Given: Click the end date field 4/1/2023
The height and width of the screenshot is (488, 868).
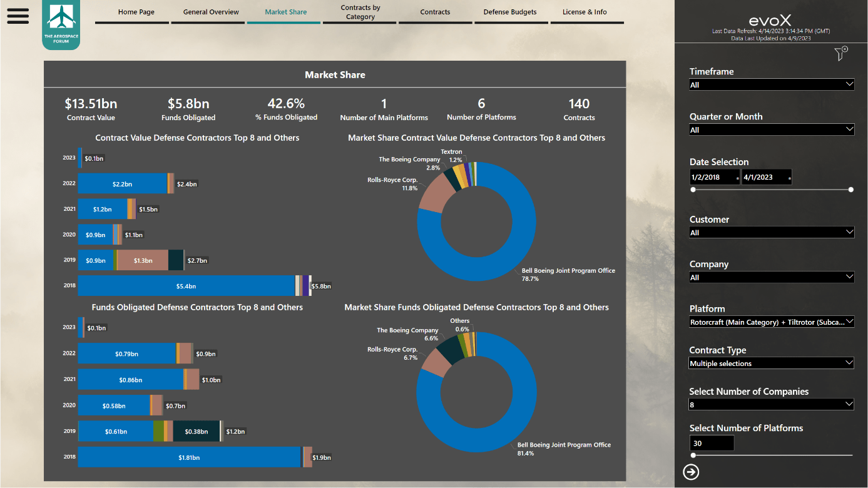Looking at the screenshot, I should [x=767, y=177].
